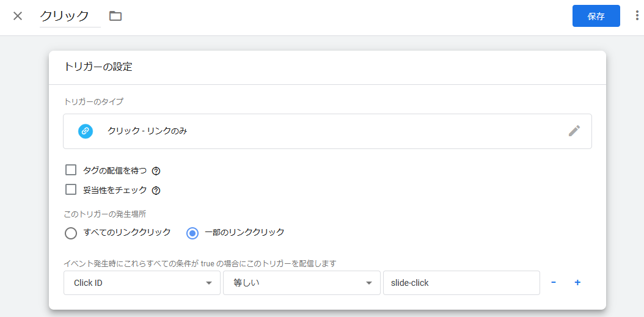
Task: Select すべてのリンククリック radio button
Action: point(71,233)
